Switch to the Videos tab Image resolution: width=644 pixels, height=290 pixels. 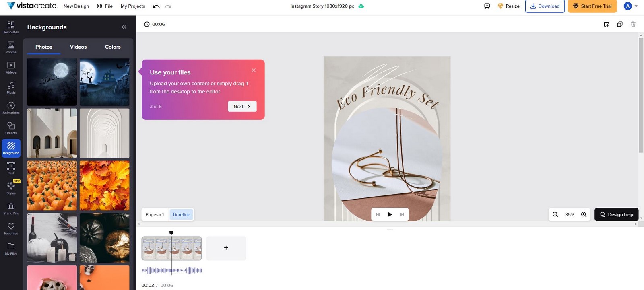click(x=78, y=47)
